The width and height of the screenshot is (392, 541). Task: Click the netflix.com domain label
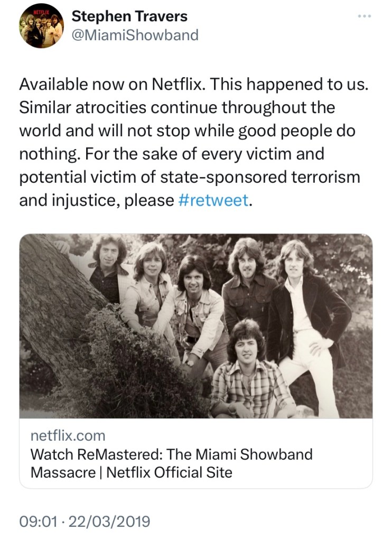pyautogui.click(x=68, y=436)
